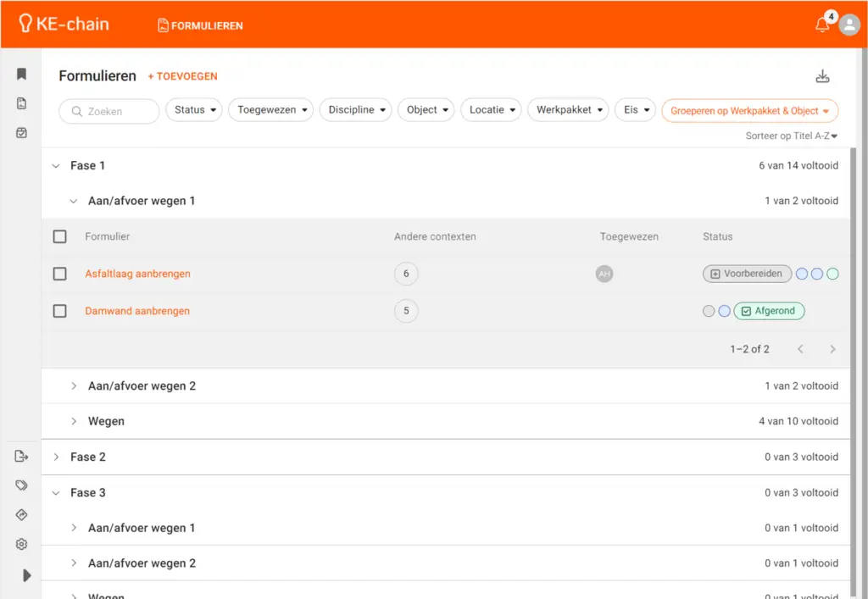Open the Damwand aanbrengen form link

pyautogui.click(x=137, y=311)
